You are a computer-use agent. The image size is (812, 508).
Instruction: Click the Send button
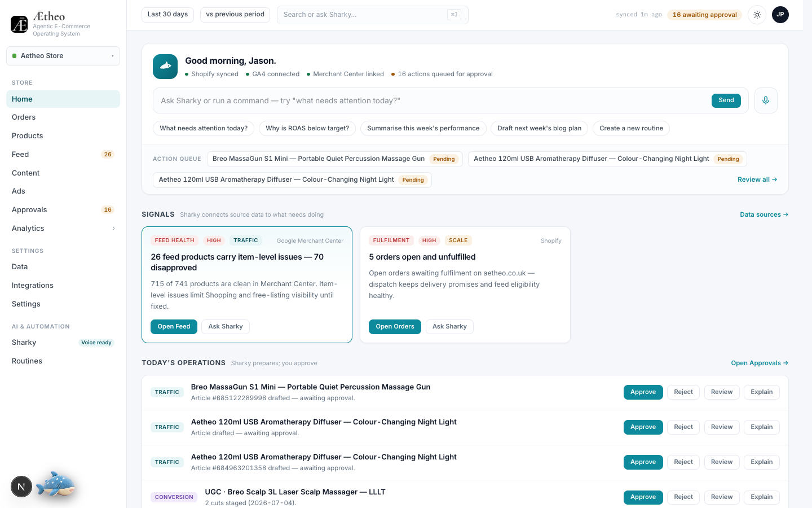pyautogui.click(x=726, y=100)
